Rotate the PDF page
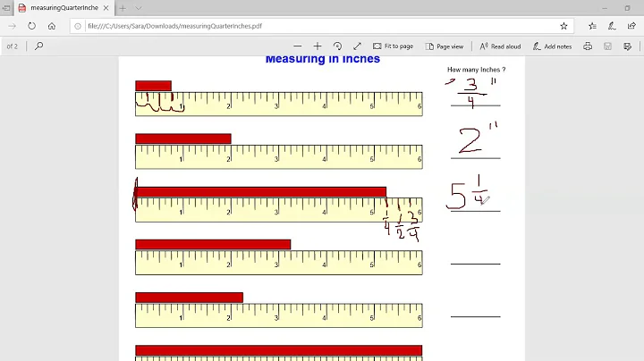Image resolution: width=644 pixels, height=361 pixels. point(337,46)
